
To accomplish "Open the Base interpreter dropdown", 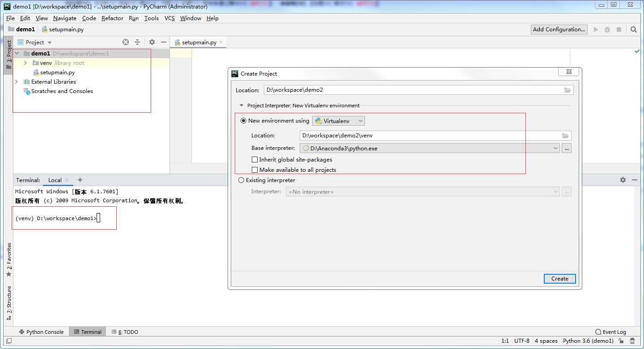I will [430, 148].
